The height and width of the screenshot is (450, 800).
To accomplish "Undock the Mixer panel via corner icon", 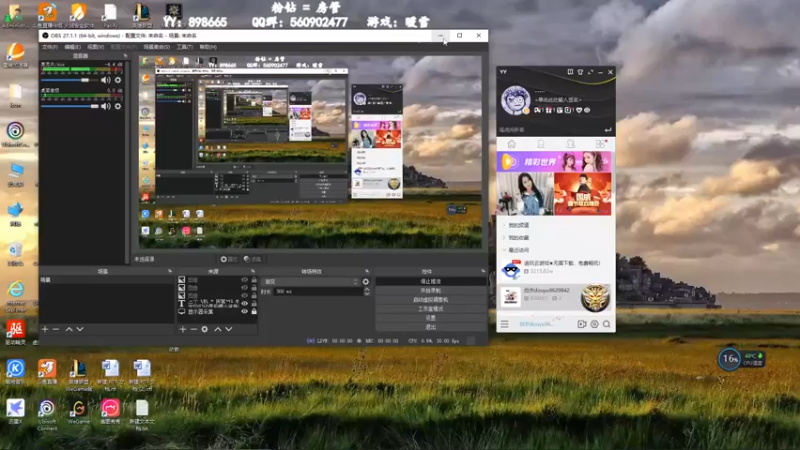I will click(125, 56).
